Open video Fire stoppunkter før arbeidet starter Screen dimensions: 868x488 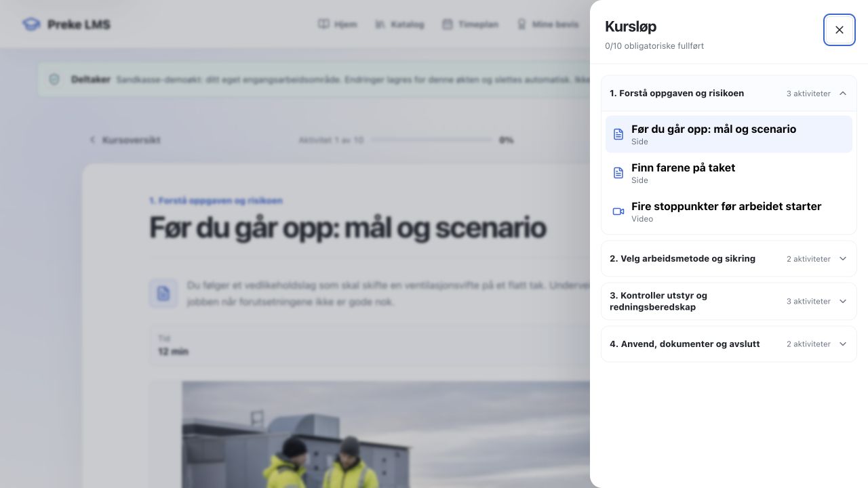pos(728,211)
